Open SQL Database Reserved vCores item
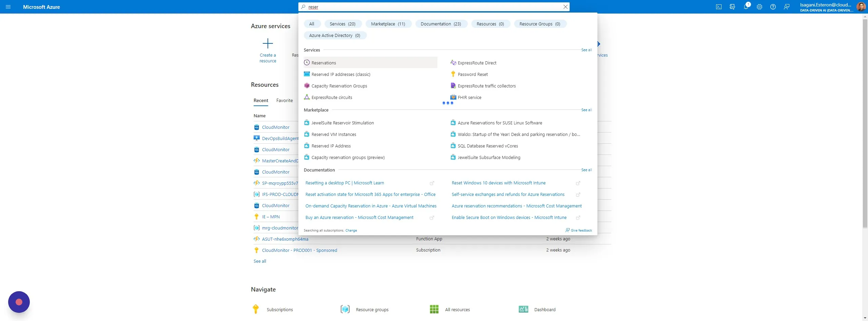The image size is (868, 321). coord(484,146)
